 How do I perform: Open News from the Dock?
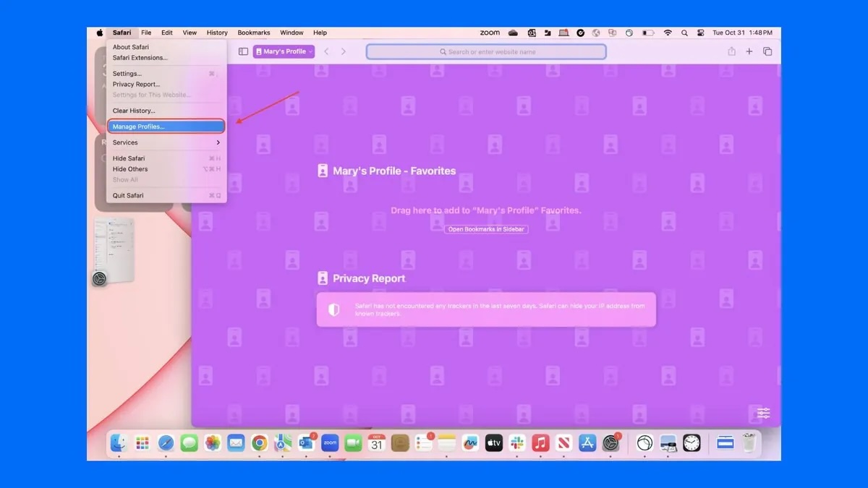point(564,443)
